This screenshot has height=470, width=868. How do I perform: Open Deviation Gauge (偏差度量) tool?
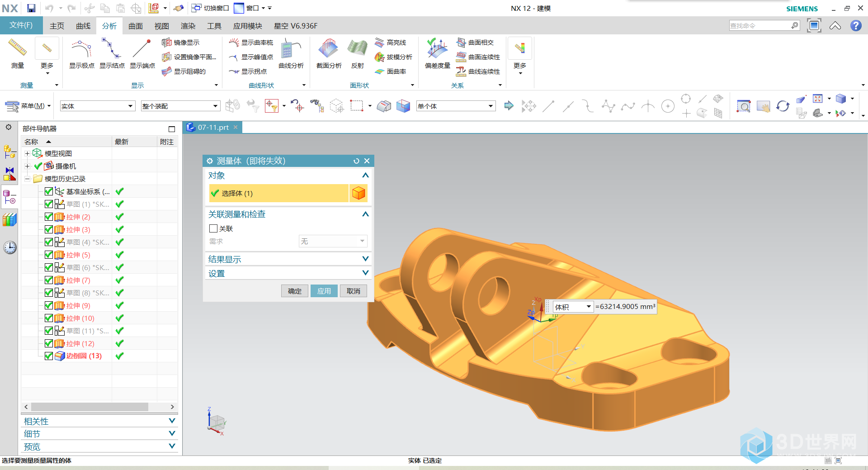click(x=437, y=53)
